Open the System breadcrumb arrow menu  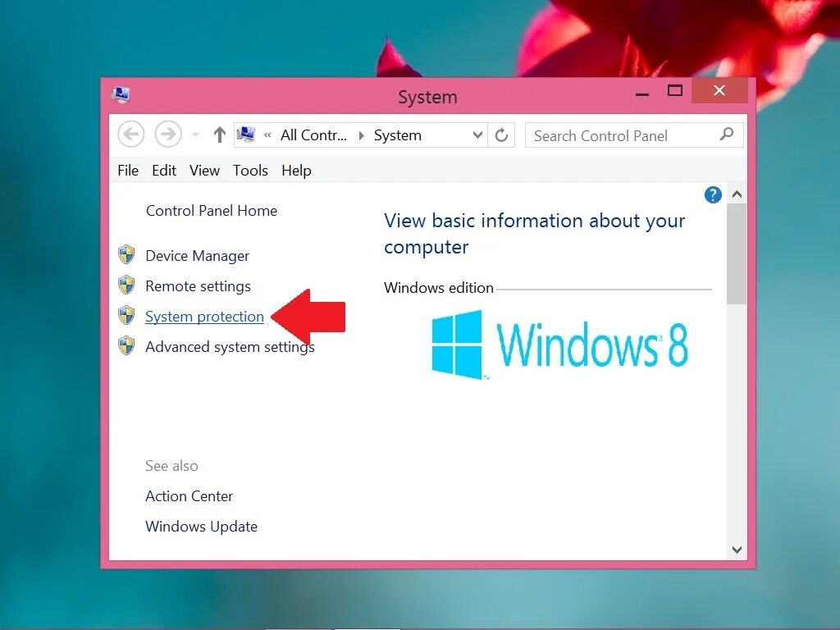[x=362, y=135]
